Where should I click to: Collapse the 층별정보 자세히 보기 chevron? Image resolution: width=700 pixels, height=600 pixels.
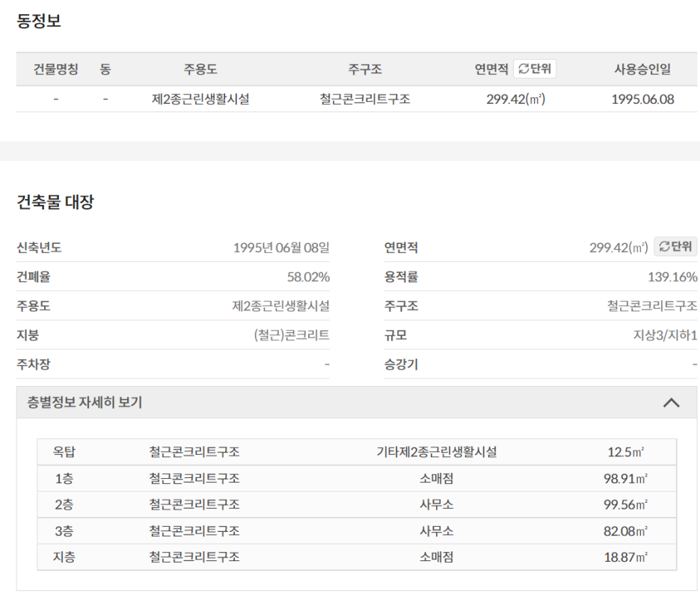tap(671, 402)
